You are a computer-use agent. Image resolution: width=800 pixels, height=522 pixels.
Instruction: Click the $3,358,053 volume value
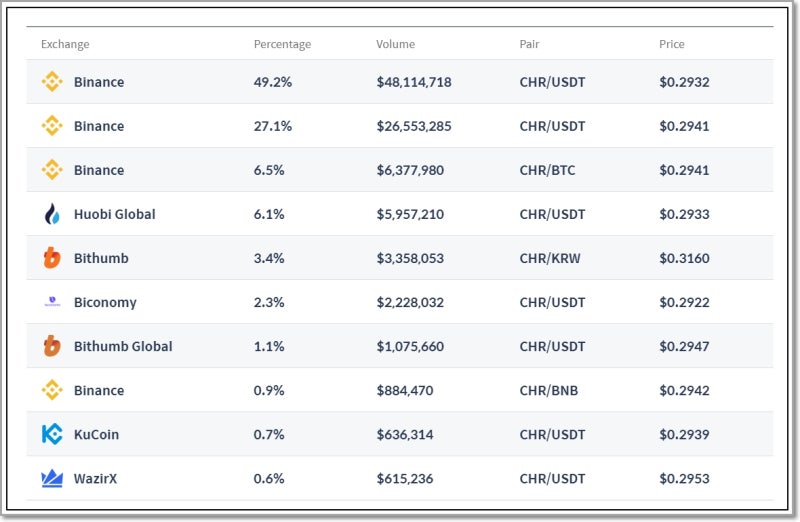410,258
